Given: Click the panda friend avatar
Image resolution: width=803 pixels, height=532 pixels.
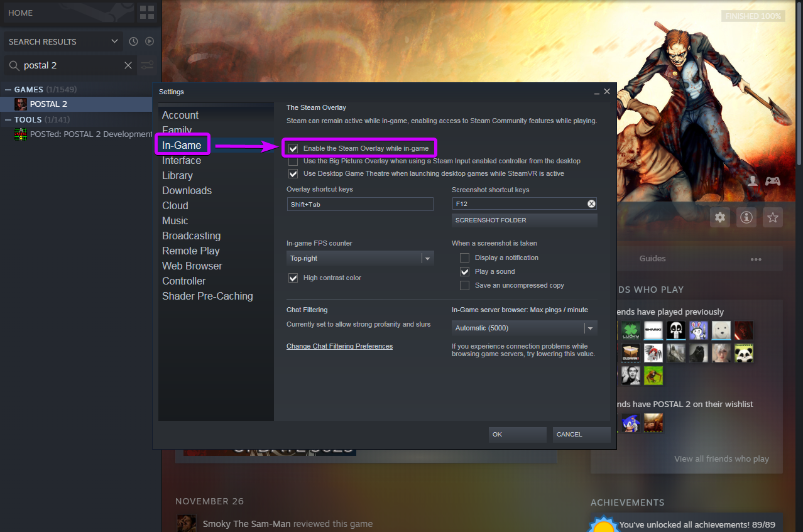Looking at the screenshot, I should click(x=744, y=353).
